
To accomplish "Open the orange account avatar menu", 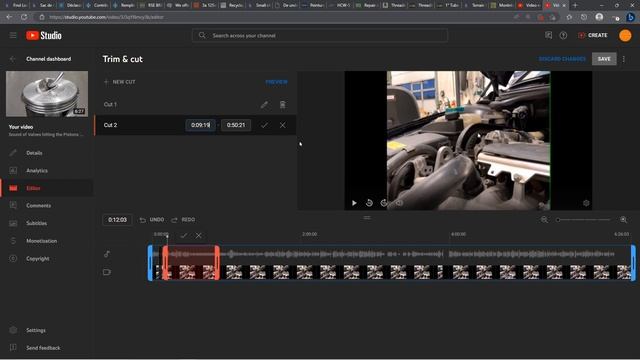I will pyautogui.click(x=625, y=36).
